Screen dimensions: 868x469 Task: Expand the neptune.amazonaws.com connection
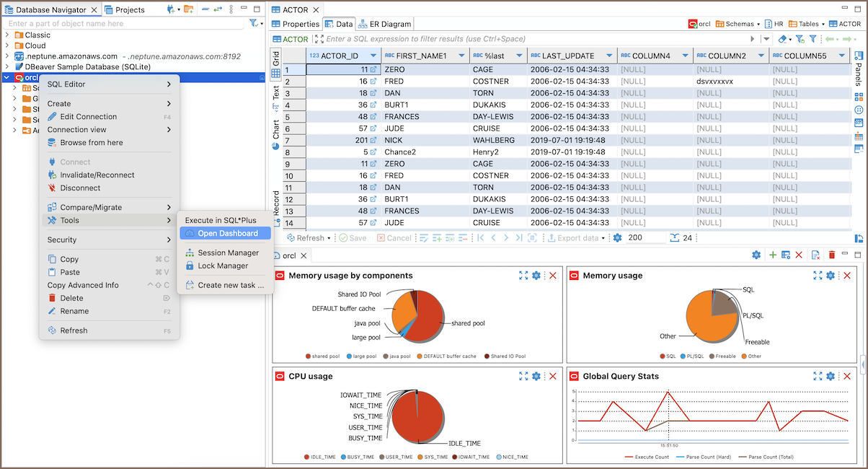point(7,56)
